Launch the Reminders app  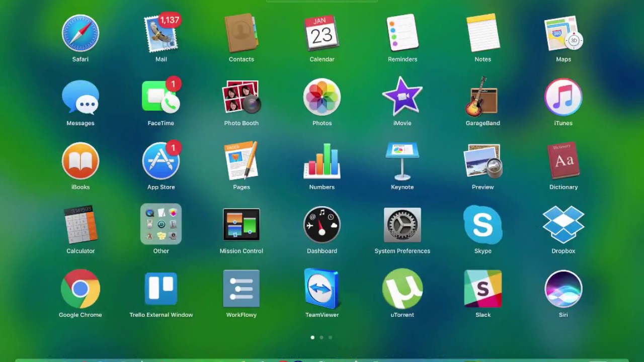point(403,33)
